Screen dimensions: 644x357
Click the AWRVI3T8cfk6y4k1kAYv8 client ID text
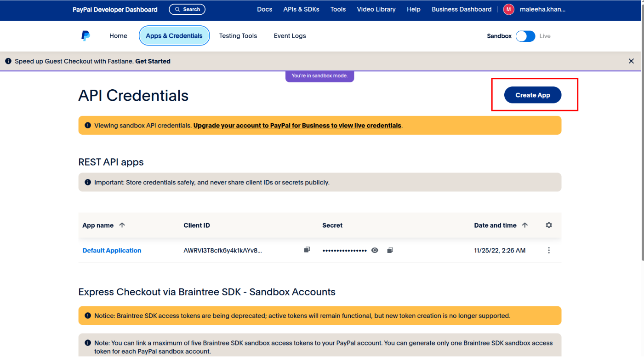coord(222,250)
